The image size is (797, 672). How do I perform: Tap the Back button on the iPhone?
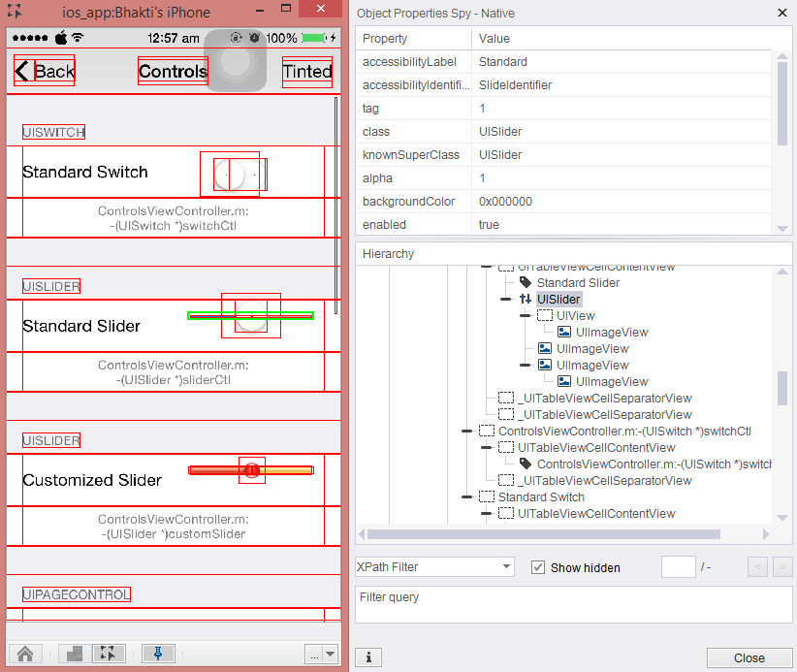click(x=45, y=72)
